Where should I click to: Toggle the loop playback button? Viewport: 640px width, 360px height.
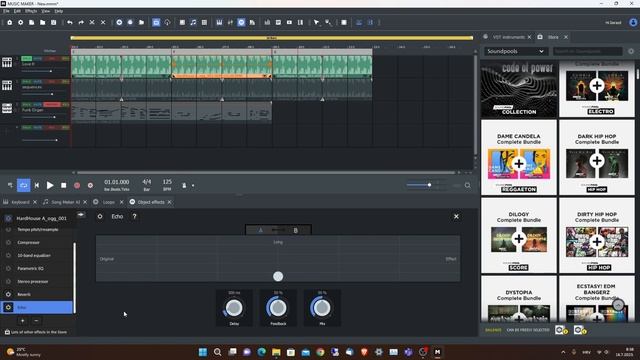point(23,185)
